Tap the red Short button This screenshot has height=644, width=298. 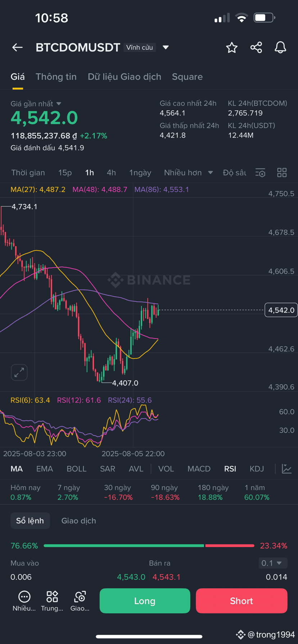[x=241, y=601]
